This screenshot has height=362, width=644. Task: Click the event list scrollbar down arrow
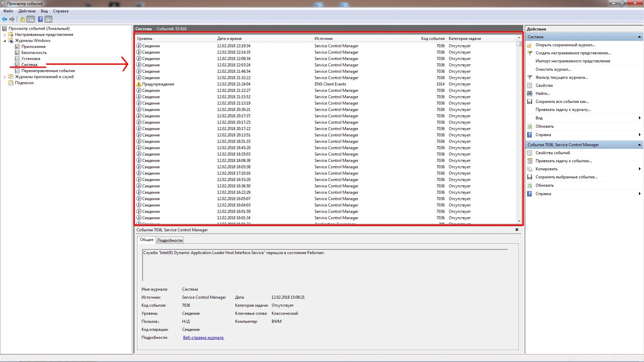pos(519,221)
